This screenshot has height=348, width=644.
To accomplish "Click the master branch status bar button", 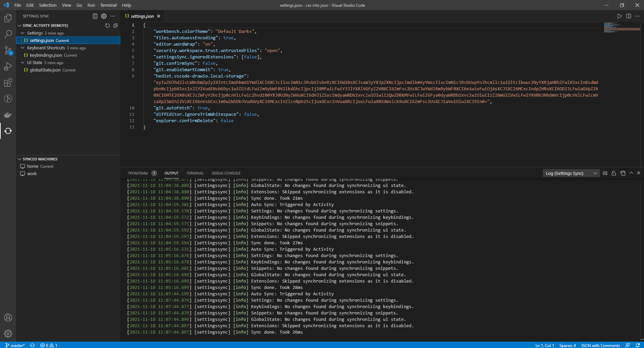I will 15,345.
